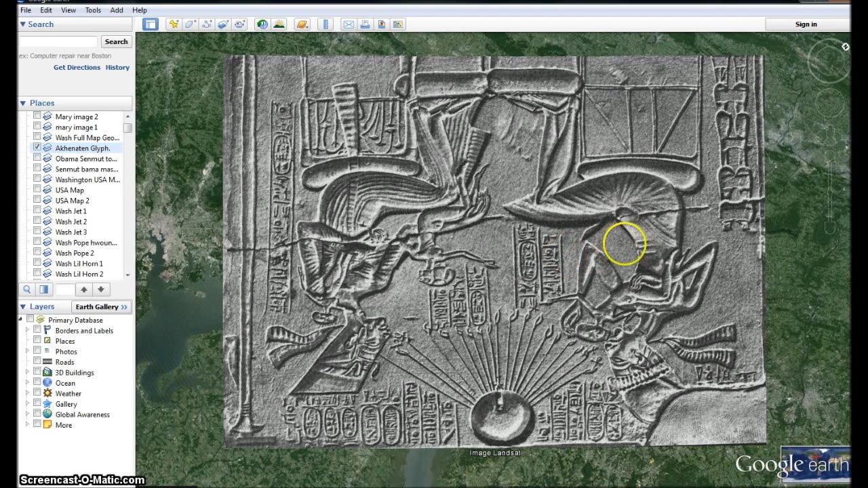Move selected place up with arrow
Image resolution: width=868 pixels, height=488 pixels.
coord(84,289)
